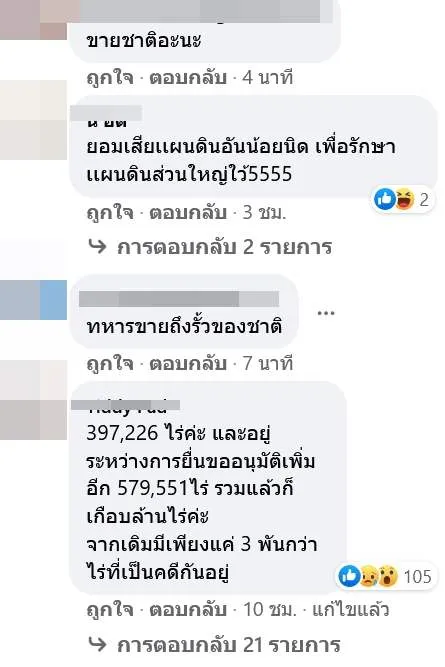445x667 pixels.
Task: Click reply arrow icon beside การตอบกลับ 2 รายการ
Action: 97,246
